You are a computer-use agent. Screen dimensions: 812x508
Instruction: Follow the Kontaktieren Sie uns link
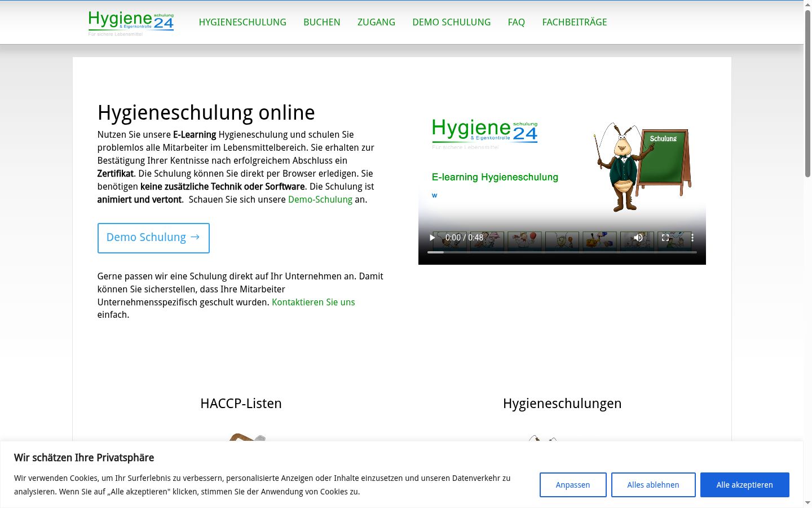[x=314, y=302]
